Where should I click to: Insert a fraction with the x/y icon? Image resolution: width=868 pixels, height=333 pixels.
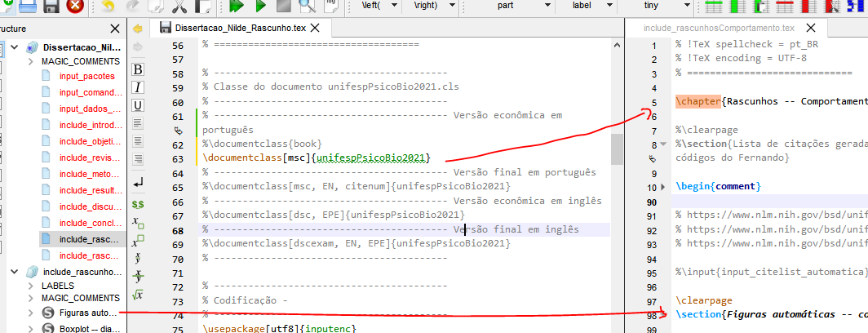tap(138, 258)
